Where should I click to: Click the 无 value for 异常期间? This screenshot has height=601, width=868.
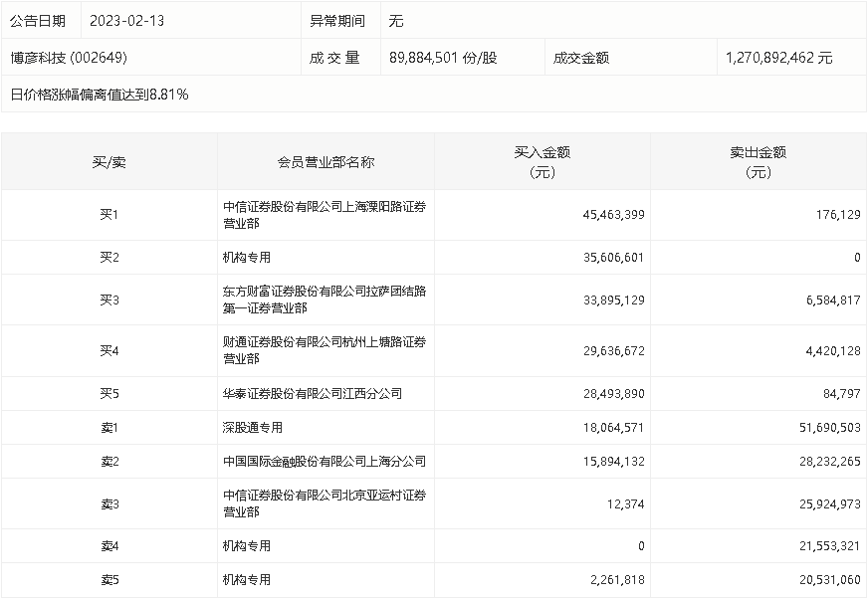pyautogui.click(x=396, y=21)
